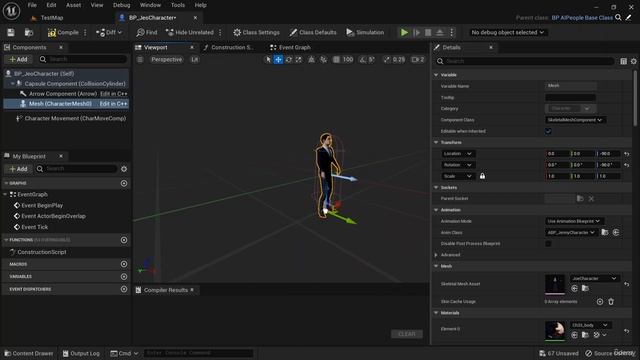Click Edit in C++ for the Mesh component
640x360 pixels.
click(x=113, y=104)
